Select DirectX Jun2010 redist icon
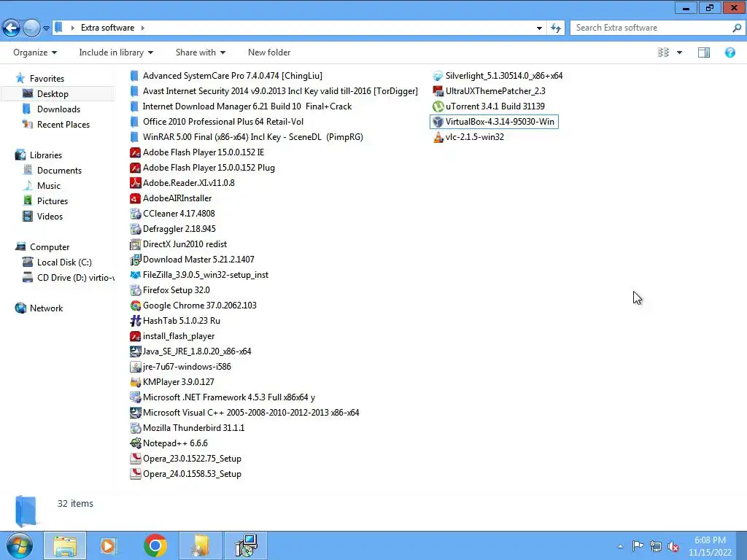 coord(135,244)
